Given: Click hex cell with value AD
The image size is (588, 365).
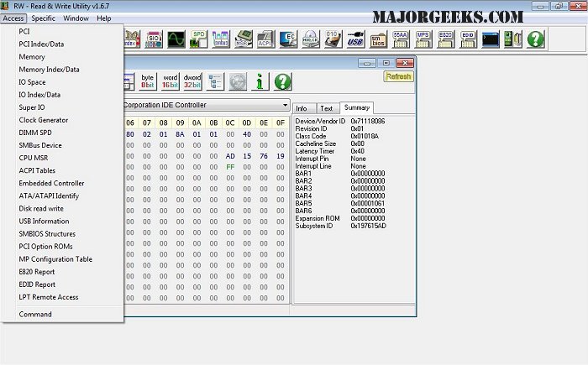Looking at the screenshot, I should (230, 156).
